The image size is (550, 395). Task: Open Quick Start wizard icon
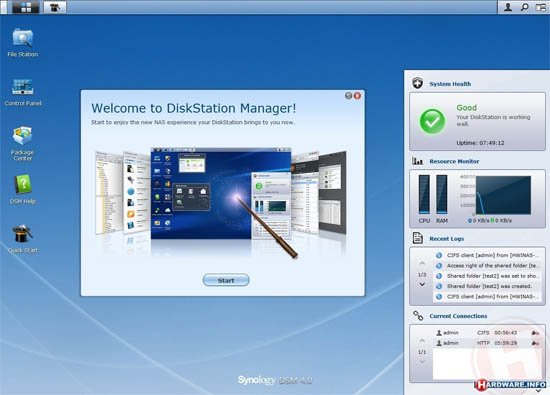(x=23, y=239)
